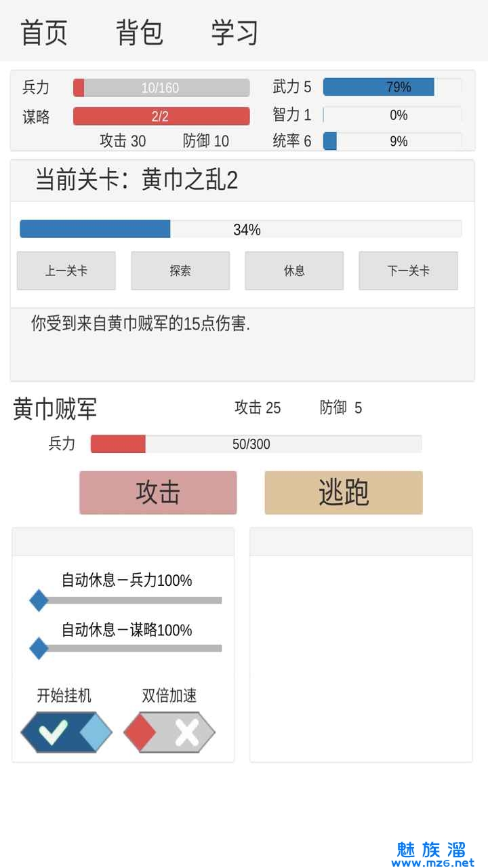Image resolution: width=488 pixels, height=868 pixels.
Task: Click the 统率 9% progress bar
Action: click(x=392, y=141)
